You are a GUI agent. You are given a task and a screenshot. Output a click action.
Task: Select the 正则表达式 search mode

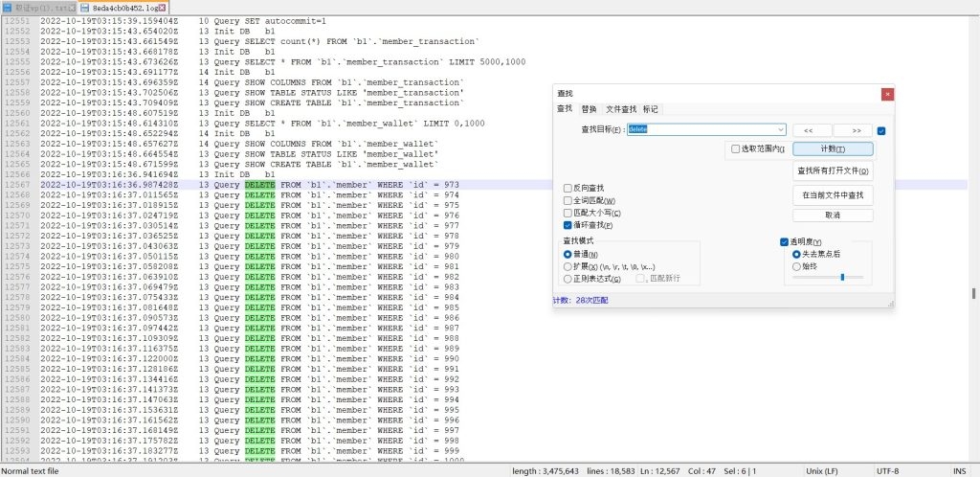[x=568, y=279]
